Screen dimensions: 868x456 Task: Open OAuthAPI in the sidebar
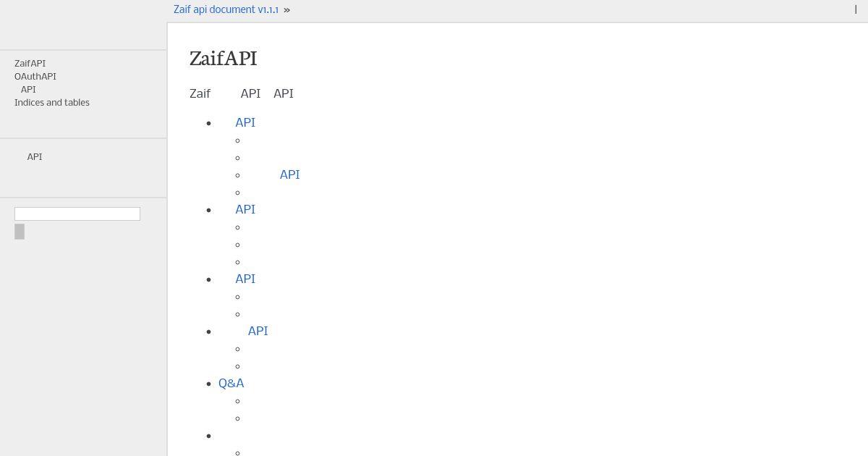35,77
